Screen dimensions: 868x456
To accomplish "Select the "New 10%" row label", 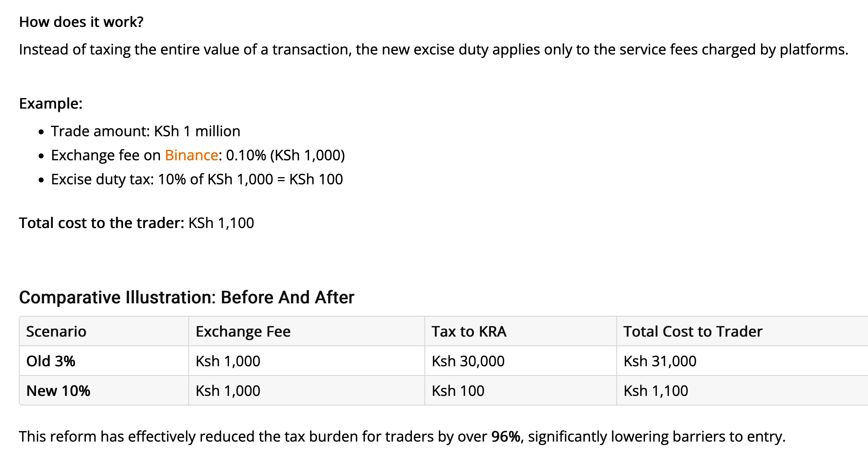I will click(58, 391).
